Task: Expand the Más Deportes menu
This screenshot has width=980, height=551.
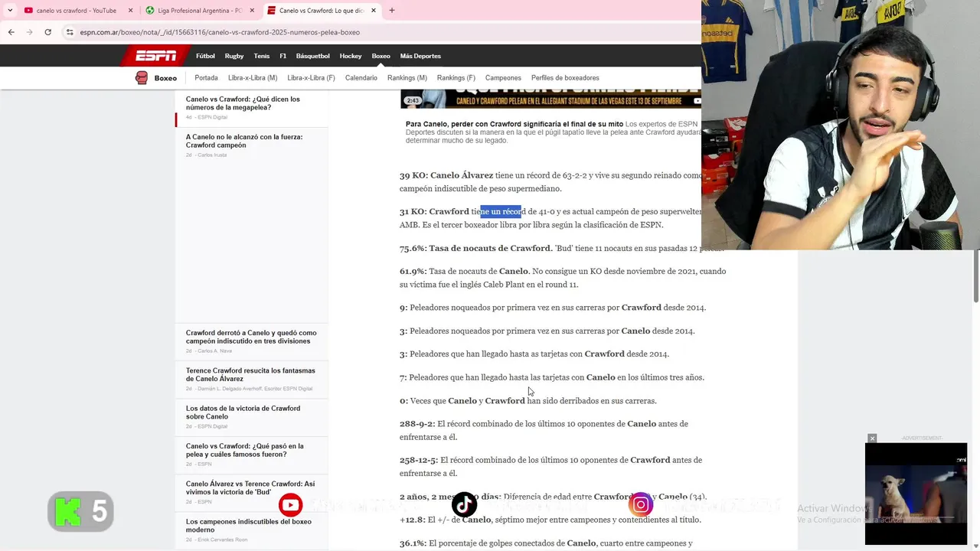Action: tap(420, 56)
